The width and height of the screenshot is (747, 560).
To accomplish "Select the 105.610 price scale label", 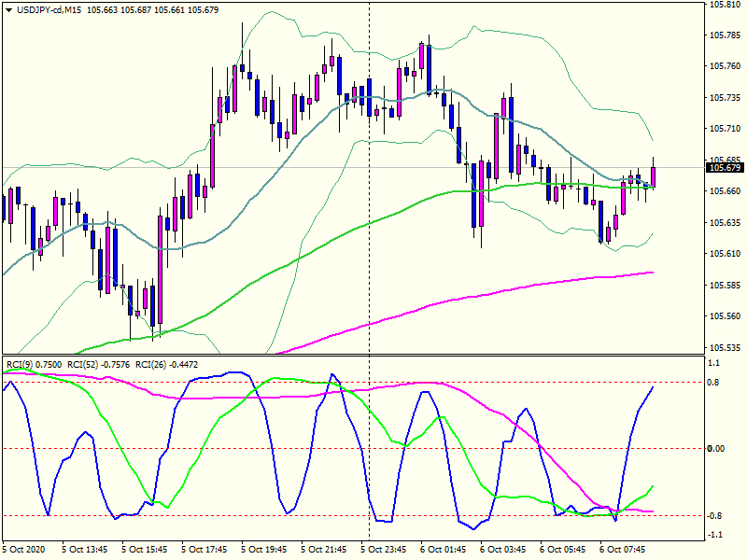I will (x=726, y=253).
